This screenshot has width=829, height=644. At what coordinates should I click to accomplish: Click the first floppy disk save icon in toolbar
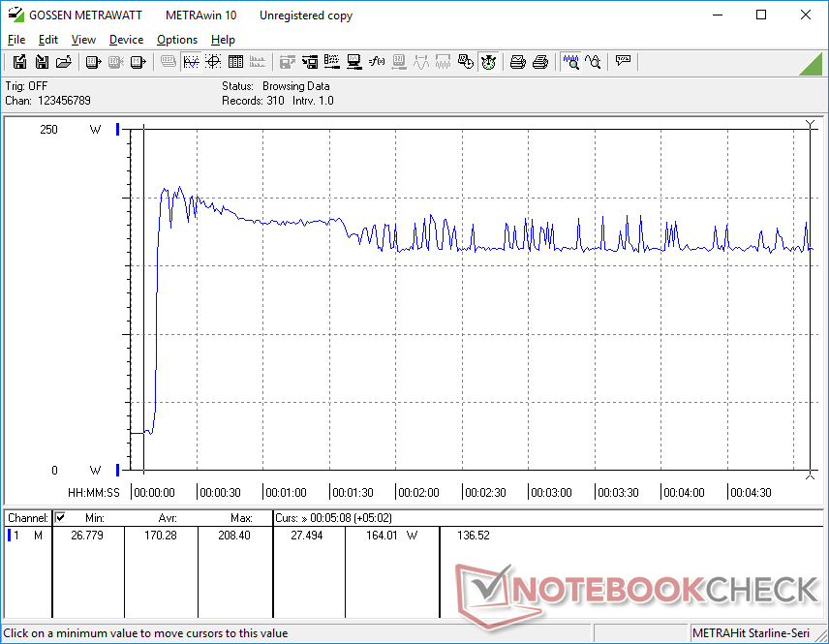pyautogui.click(x=19, y=62)
